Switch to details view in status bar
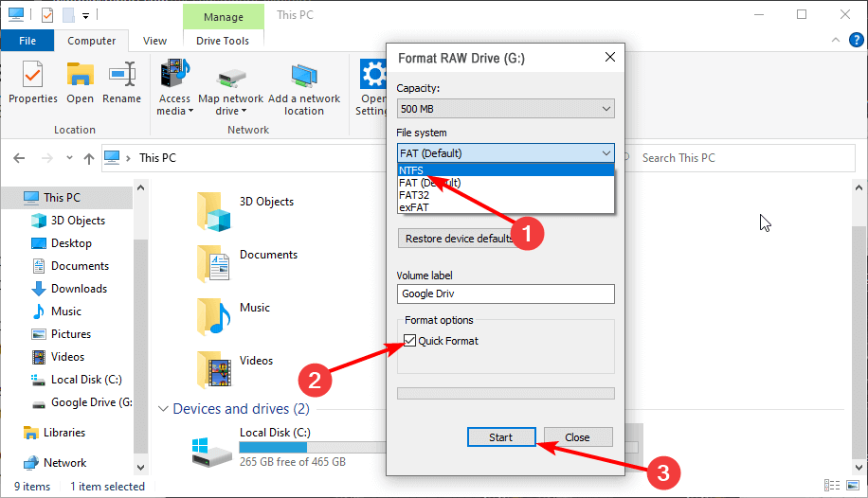868x498 pixels. pyautogui.click(x=832, y=486)
